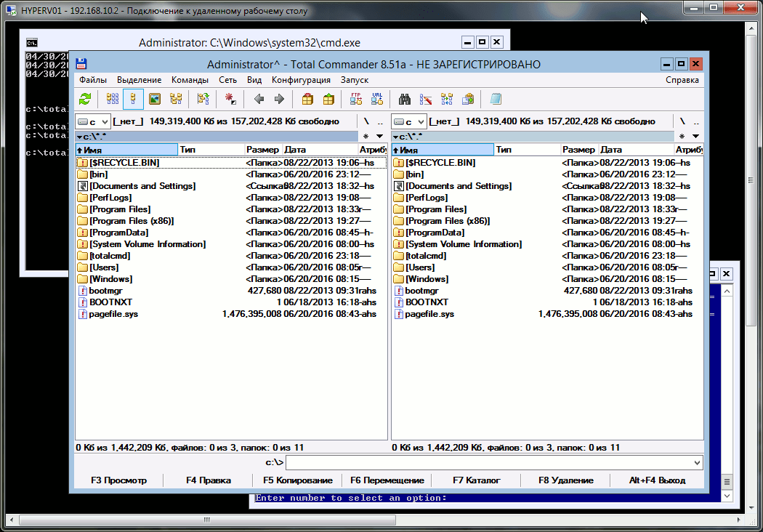Open the left panel drive dropdown
763x532 pixels.
point(93,121)
